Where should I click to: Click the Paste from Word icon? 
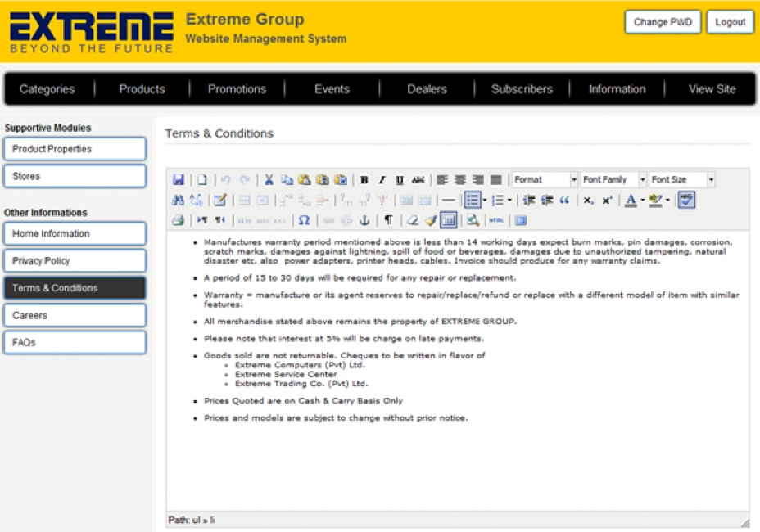[x=341, y=180]
